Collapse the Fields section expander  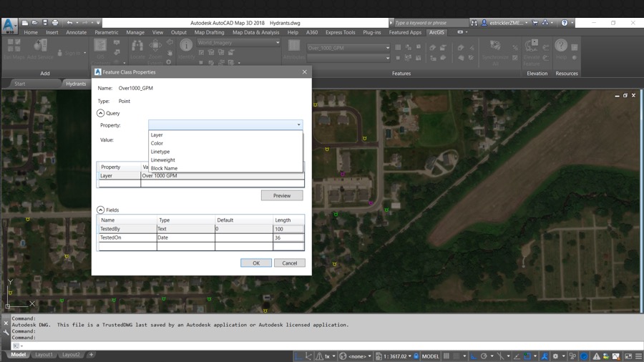(x=101, y=210)
